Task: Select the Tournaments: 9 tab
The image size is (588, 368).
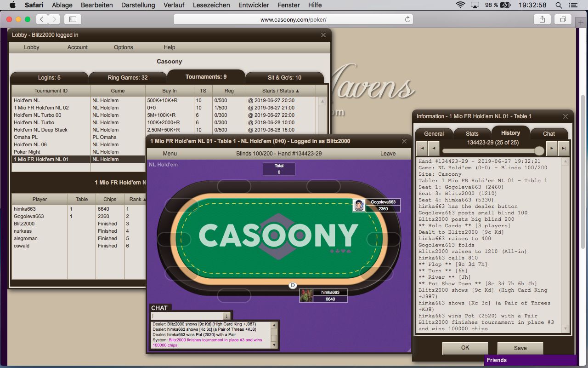Action: click(206, 77)
